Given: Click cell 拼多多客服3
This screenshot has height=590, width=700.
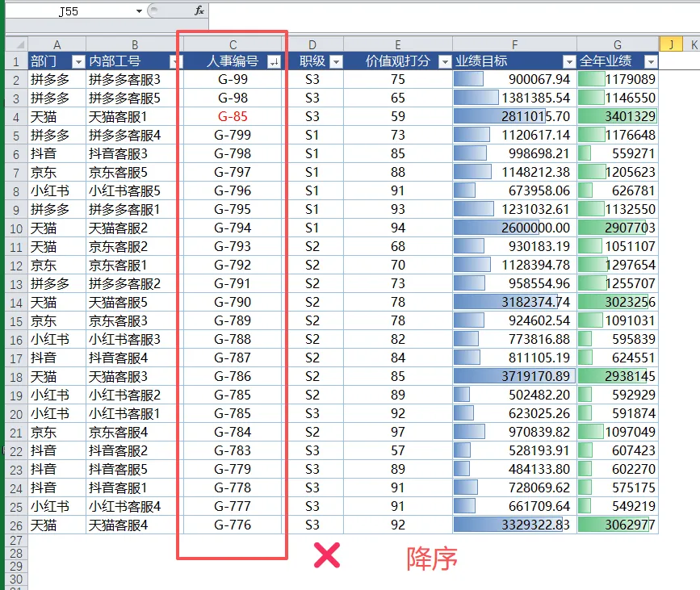Looking at the screenshot, I should pos(135,79).
